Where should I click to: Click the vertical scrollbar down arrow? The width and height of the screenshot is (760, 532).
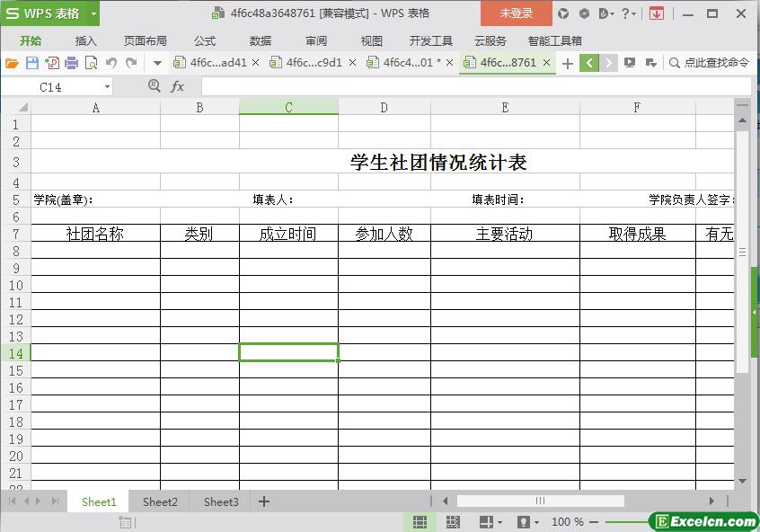(742, 481)
